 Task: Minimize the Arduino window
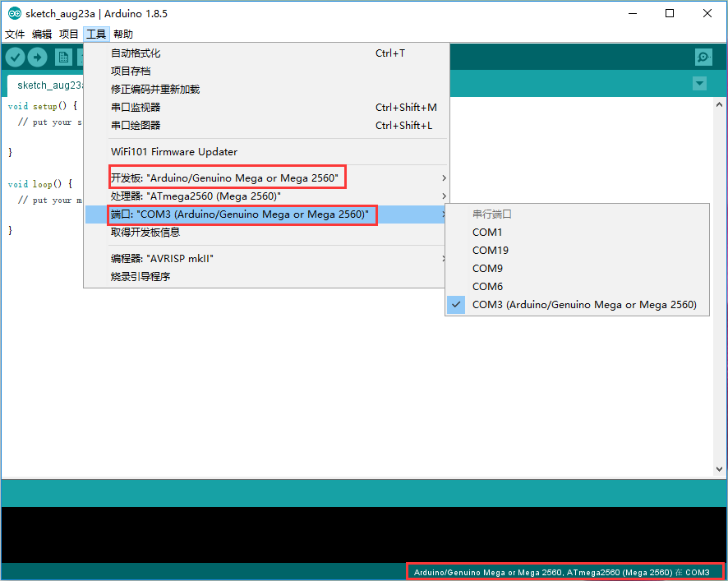(x=633, y=13)
